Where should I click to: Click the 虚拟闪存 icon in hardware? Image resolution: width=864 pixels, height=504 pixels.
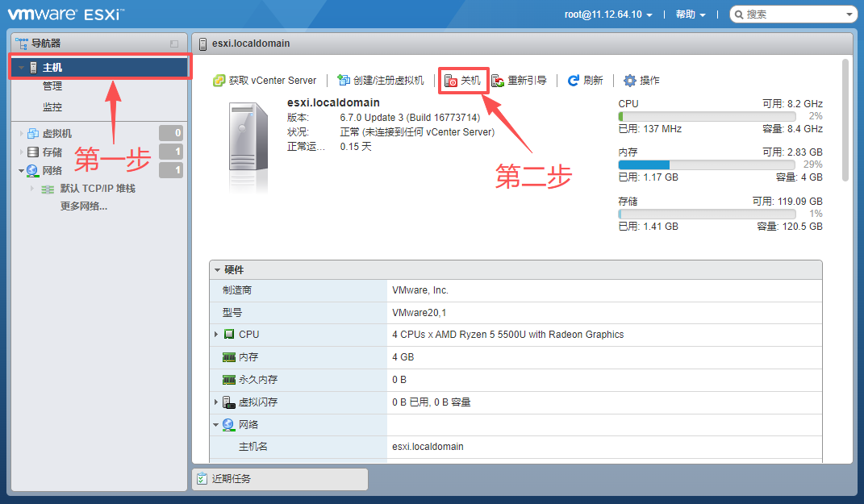pyautogui.click(x=228, y=402)
